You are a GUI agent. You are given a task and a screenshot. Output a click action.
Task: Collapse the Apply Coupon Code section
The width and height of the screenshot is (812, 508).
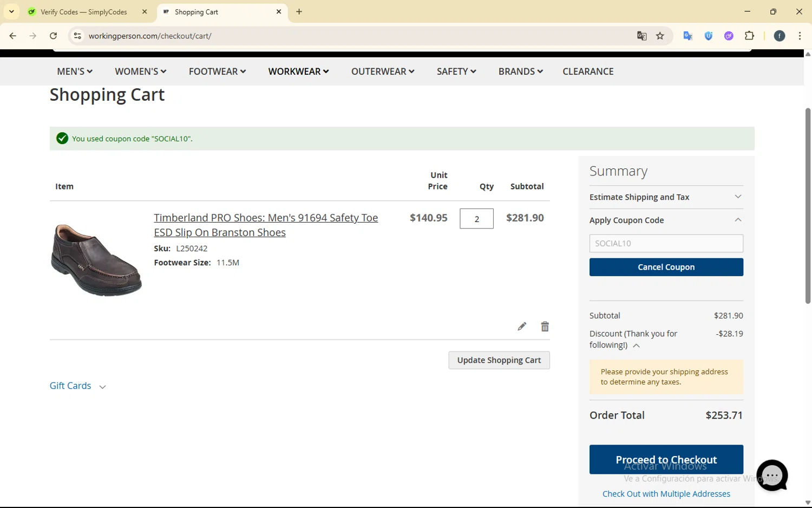point(666,220)
